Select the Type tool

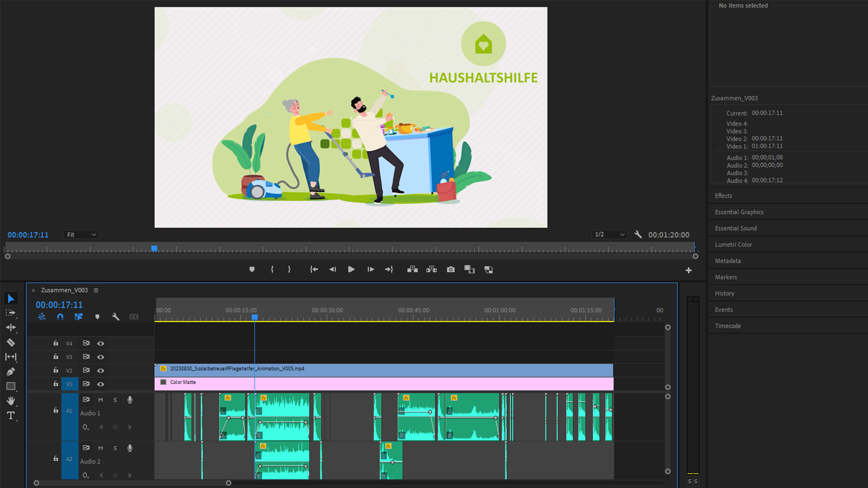(x=11, y=415)
